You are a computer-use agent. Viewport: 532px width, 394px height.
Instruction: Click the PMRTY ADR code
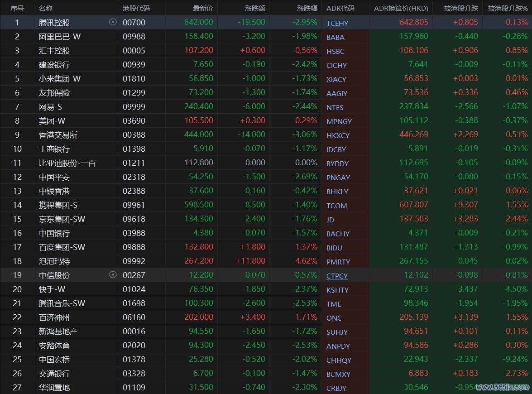click(x=338, y=262)
